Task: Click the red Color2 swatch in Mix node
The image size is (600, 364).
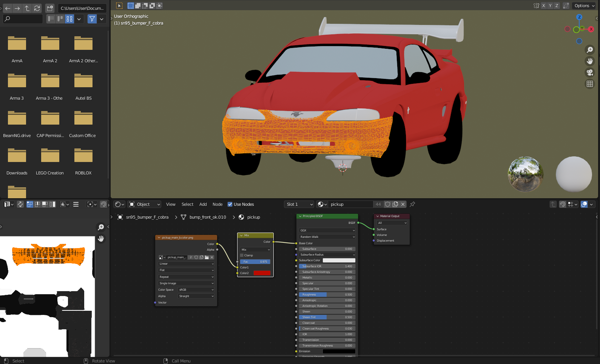Action: (x=262, y=273)
